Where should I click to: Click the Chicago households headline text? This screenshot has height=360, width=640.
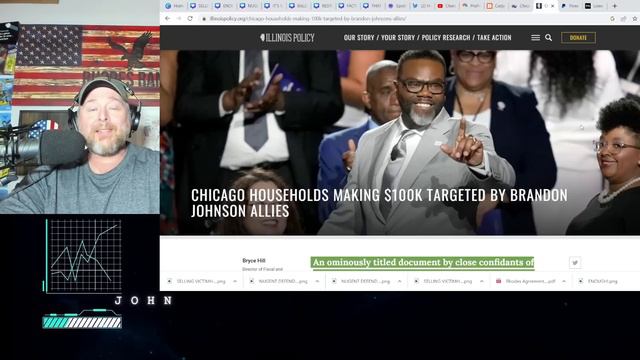coord(379,203)
